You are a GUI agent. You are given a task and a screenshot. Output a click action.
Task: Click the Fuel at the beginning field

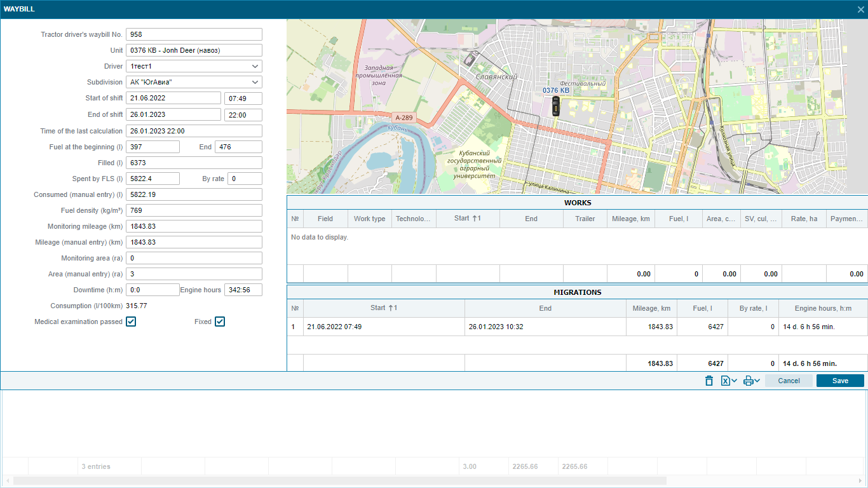click(153, 147)
